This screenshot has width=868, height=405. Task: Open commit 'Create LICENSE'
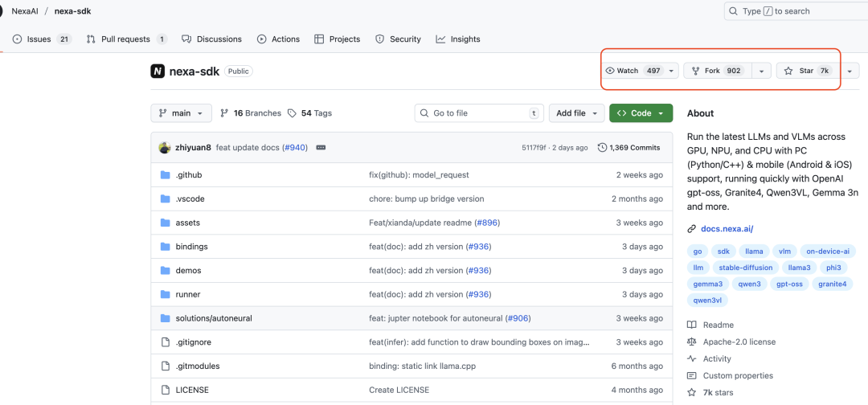click(399, 390)
